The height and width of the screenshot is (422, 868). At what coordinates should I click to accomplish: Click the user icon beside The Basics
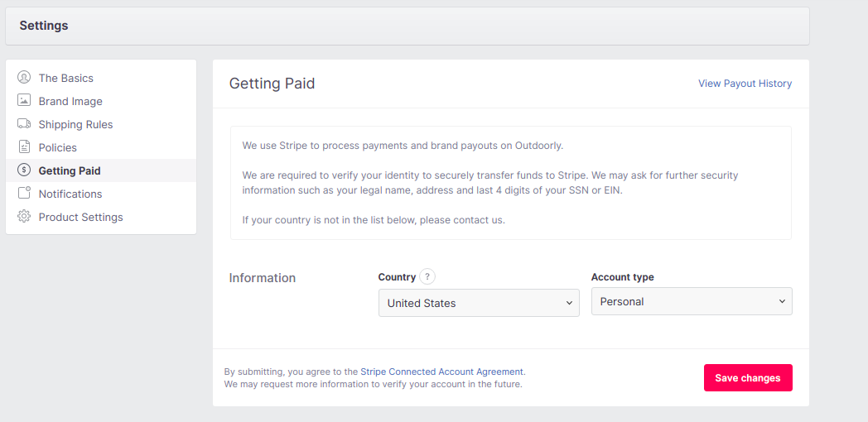(24, 78)
